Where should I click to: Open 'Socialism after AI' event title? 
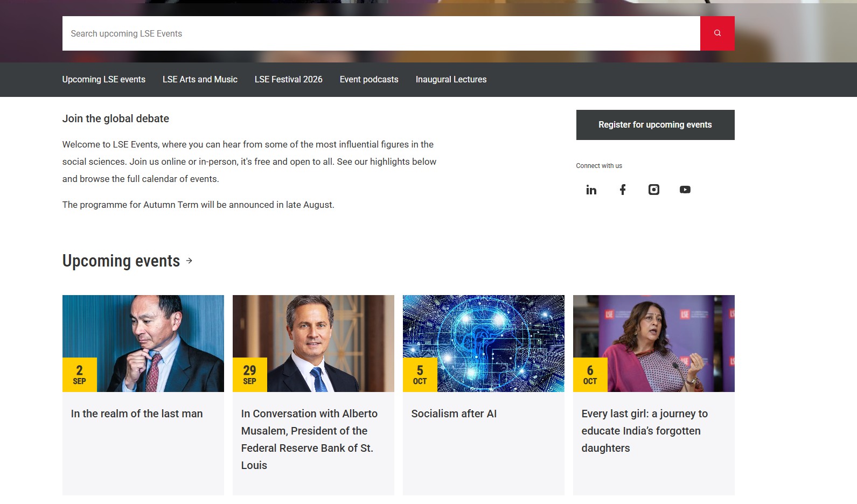454,414
